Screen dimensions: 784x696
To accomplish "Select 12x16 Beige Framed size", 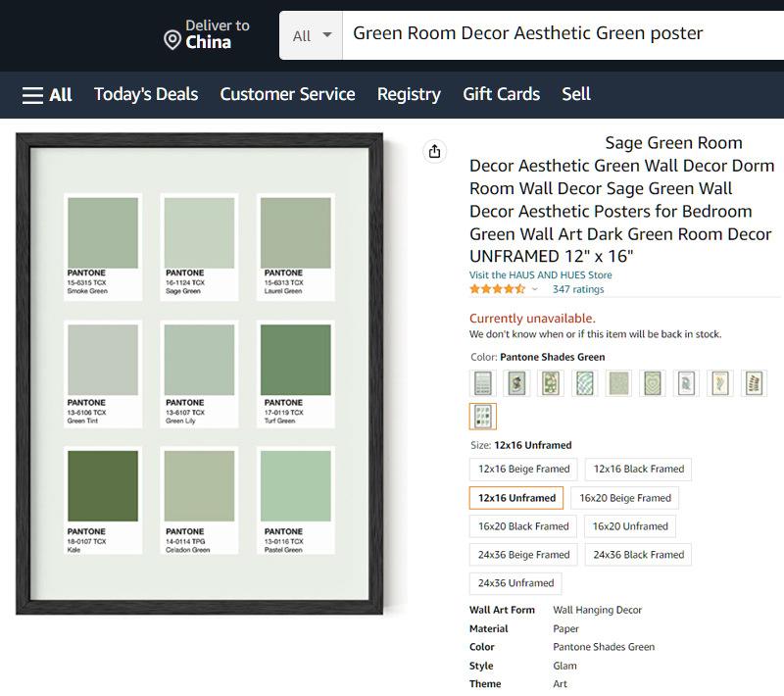I will click(x=523, y=469).
